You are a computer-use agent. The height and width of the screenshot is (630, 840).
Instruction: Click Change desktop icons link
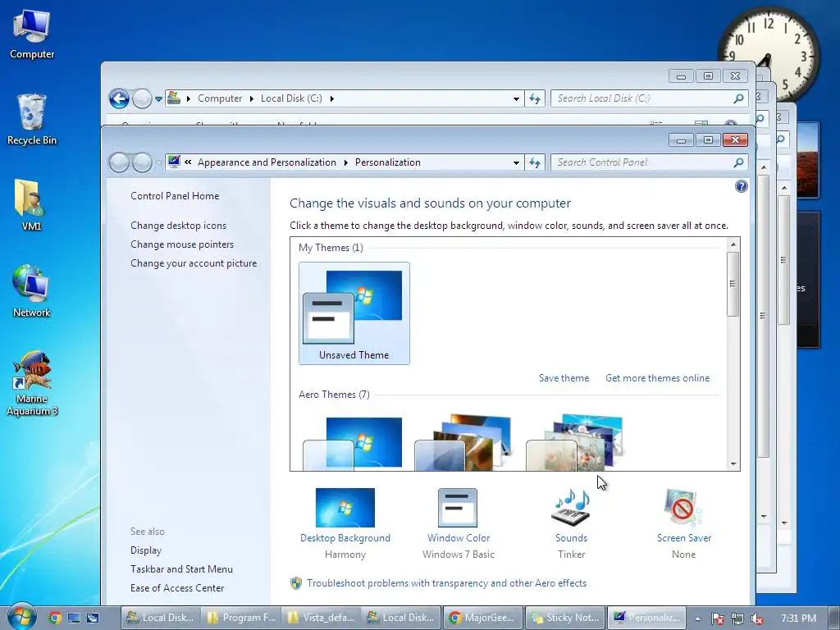[x=178, y=226]
